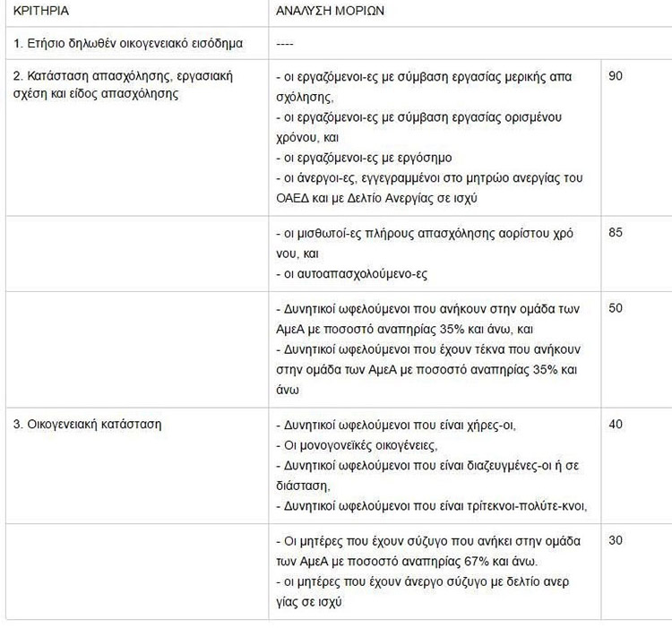Click the 50 points value
This screenshot has height=628, width=672.
pyautogui.click(x=616, y=308)
